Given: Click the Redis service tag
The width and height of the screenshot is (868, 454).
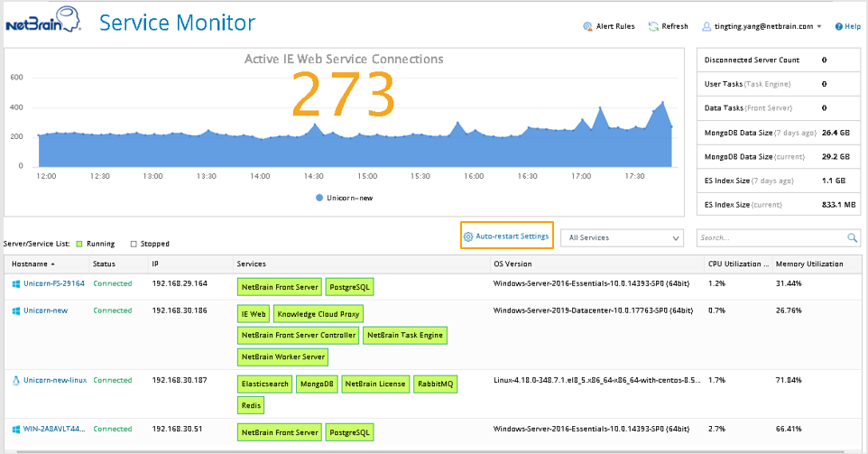Looking at the screenshot, I should pos(251,405).
